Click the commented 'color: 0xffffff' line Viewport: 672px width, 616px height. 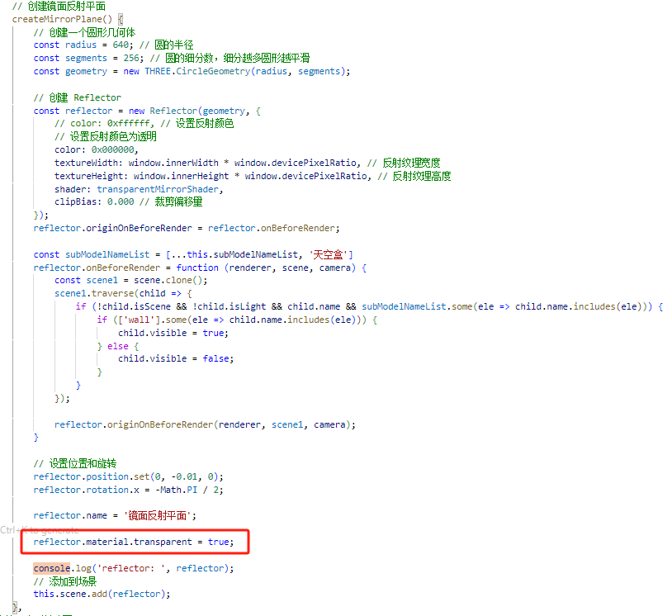[144, 124]
